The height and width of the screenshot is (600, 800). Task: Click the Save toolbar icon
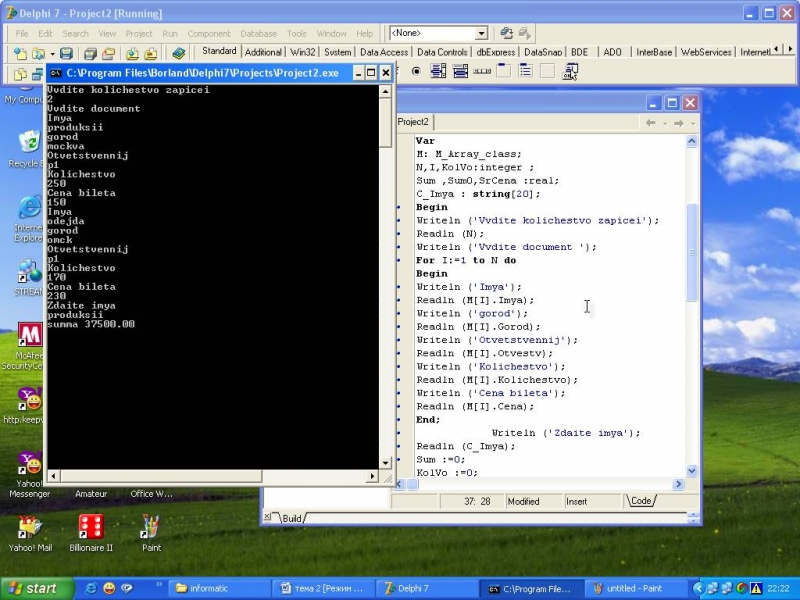click(x=66, y=53)
